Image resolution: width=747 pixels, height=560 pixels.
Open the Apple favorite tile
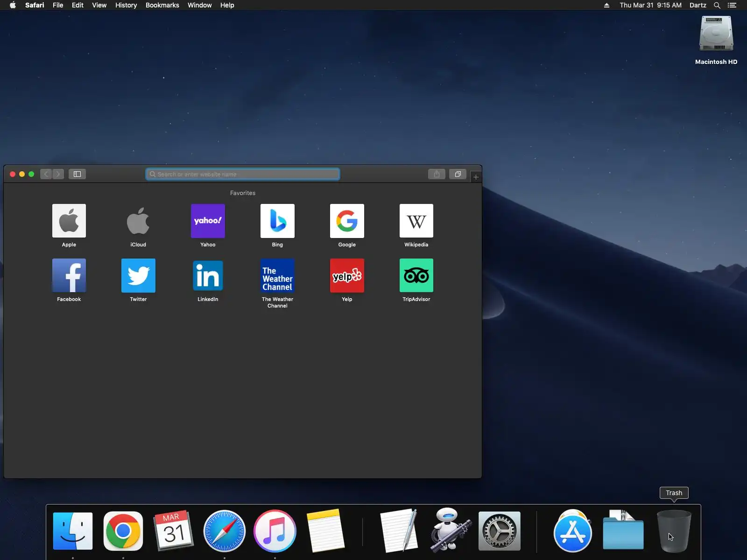69,221
